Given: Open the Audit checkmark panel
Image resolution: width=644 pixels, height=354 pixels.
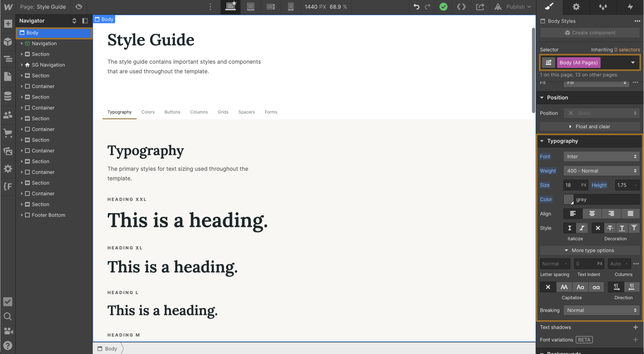Looking at the screenshot, I should click(x=8, y=302).
